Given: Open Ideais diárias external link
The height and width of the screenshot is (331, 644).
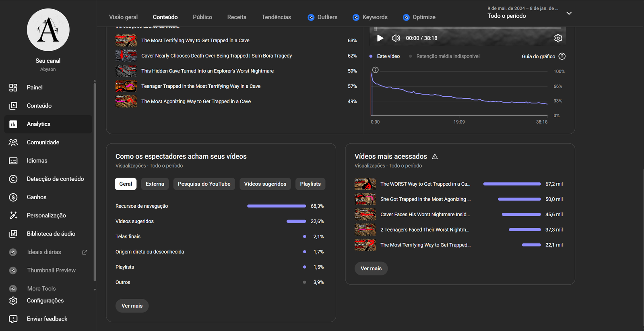Looking at the screenshot, I should coord(85,252).
